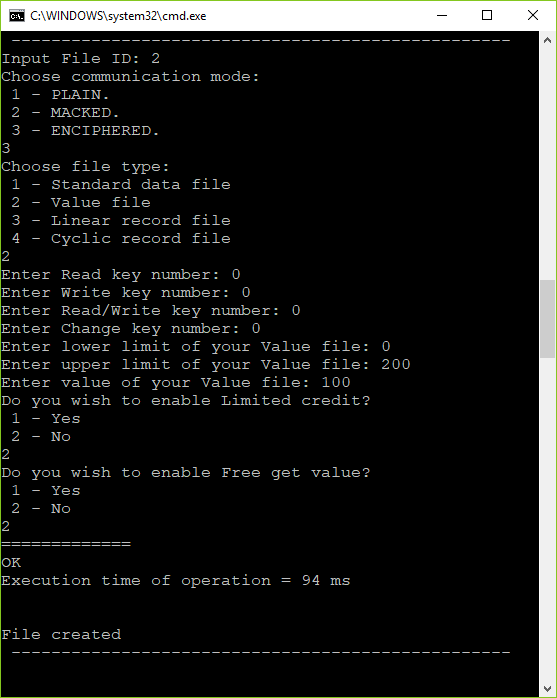Click the '4 - Cyclic record file' line
The width and height of the screenshot is (557, 698).
pyautogui.click(x=121, y=239)
